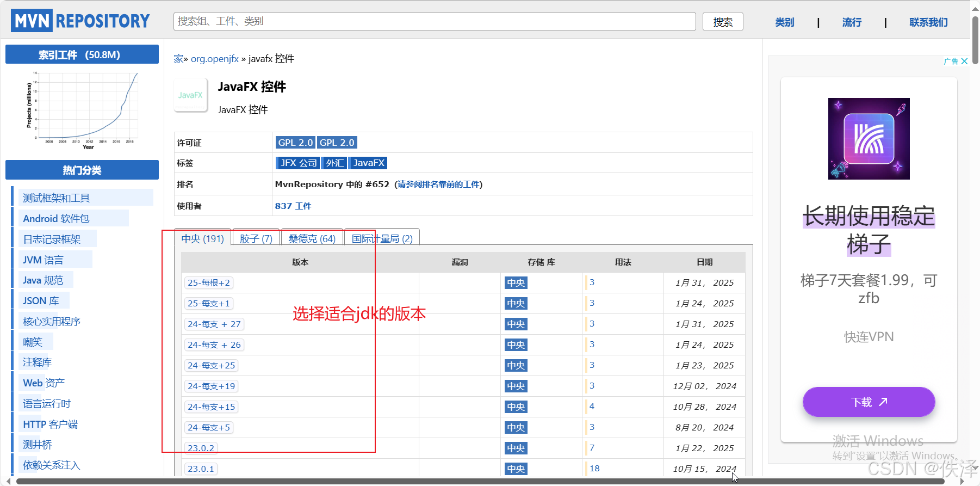Open the 语言运行时 category

pyautogui.click(x=47, y=404)
